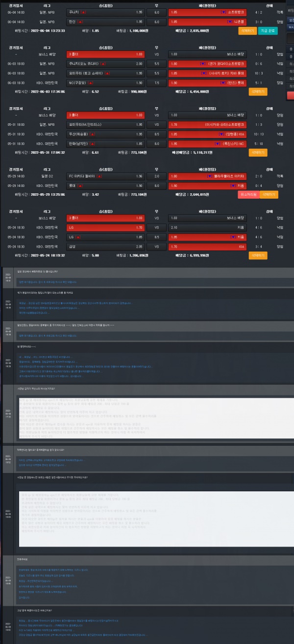Select 롯데 home odds 1.90 on 05-29

pyautogui.click(x=105, y=186)
